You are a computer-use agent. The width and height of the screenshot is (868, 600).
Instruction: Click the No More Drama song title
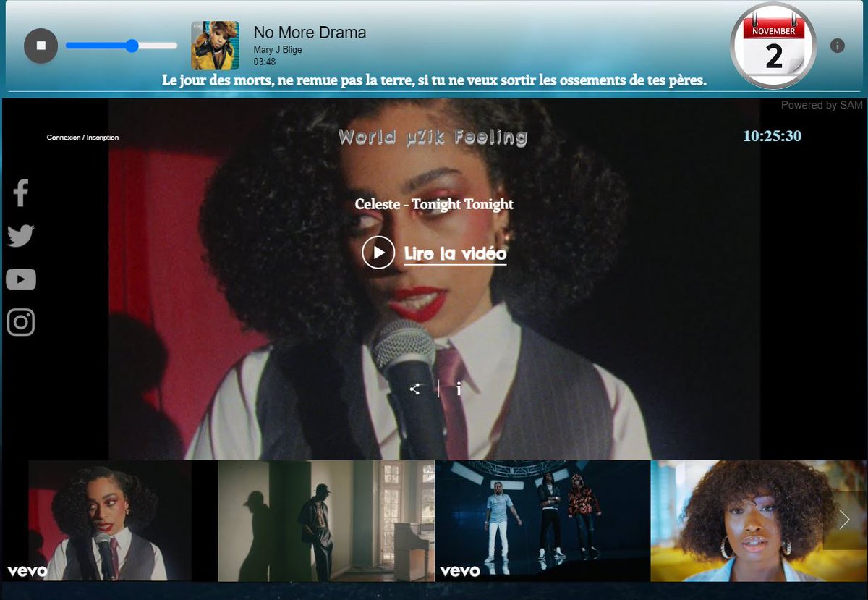tap(310, 33)
